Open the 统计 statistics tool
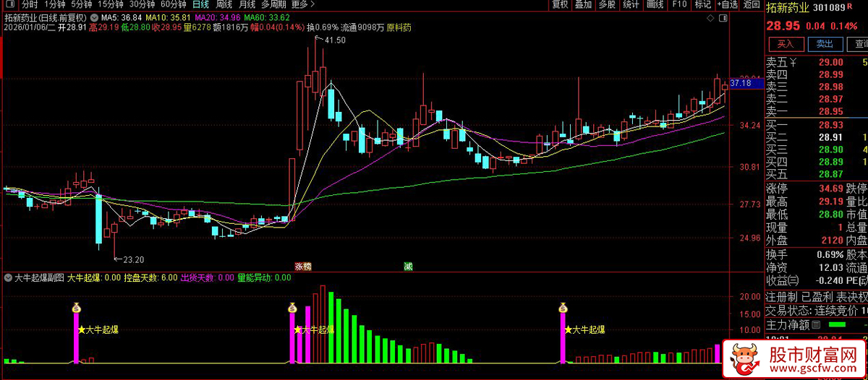 pyautogui.click(x=631, y=4)
